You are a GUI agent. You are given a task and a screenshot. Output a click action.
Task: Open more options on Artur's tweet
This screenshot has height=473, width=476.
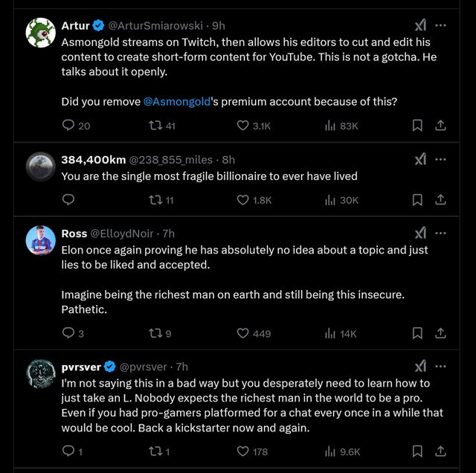440,25
